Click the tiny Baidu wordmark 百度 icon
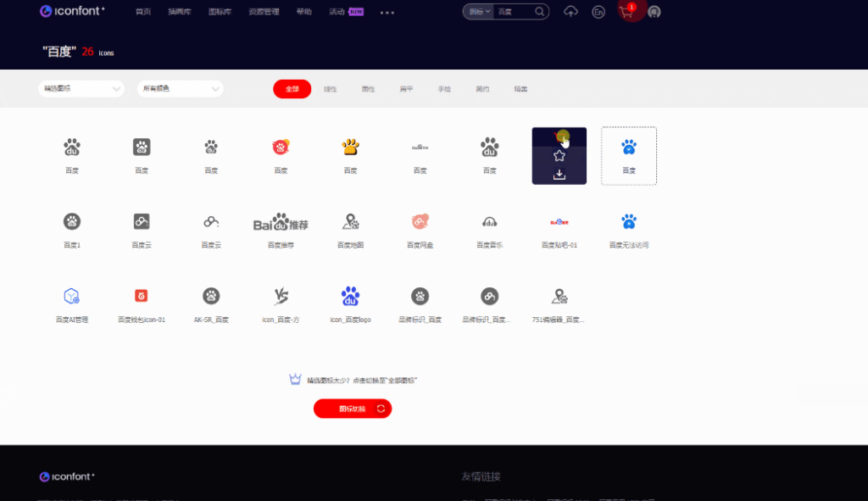The height and width of the screenshot is (501, 868). coord(420,148)
